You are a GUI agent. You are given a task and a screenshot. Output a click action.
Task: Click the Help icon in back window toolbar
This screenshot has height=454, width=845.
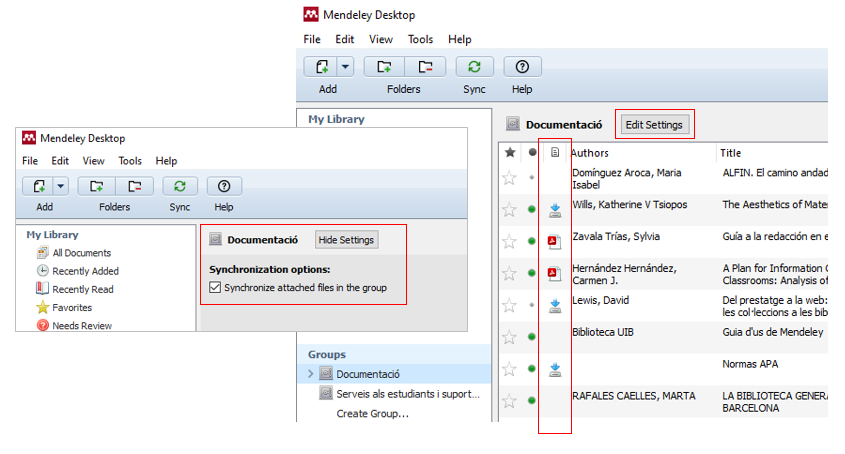point(522,67)
